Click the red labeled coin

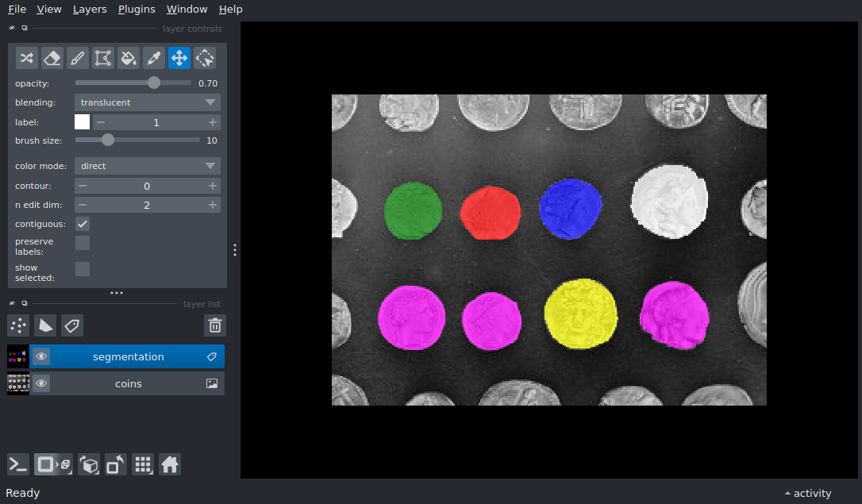point(491,214)
